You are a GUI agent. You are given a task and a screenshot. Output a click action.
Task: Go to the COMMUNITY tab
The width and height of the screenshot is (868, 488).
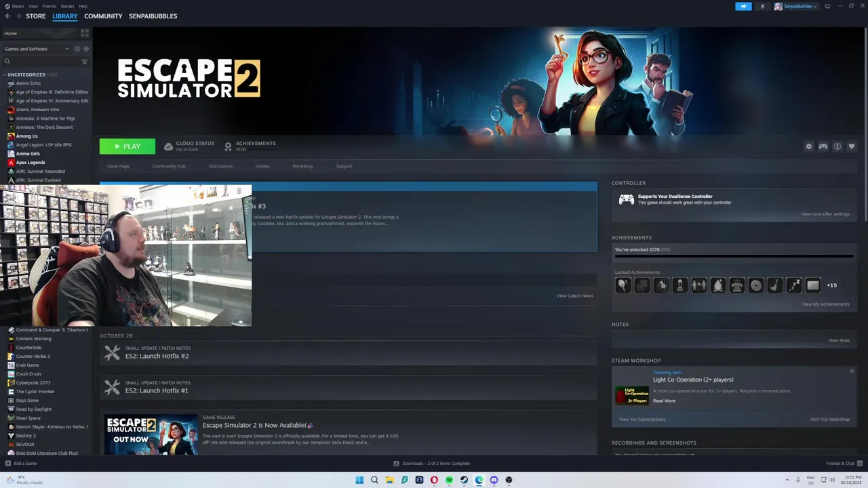pos(103,16)
